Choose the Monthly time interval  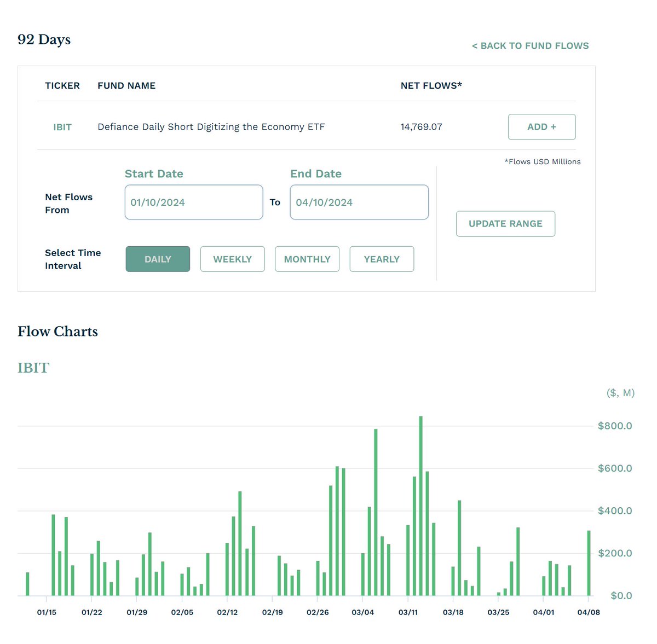point(307,259)
